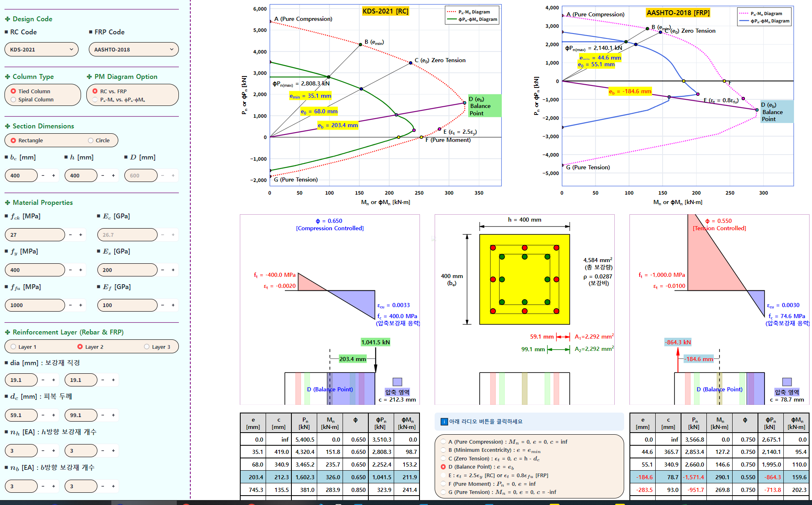812x505 pixels.
Task: Choose the Circle section shape
Action: tap(90, 140)
